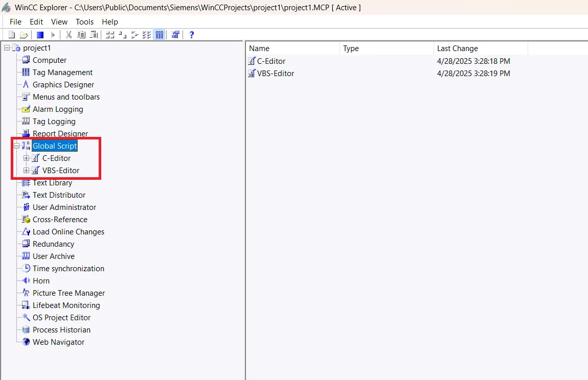This screenshot has width=588, height=380.
Task: Click the Computer icon in the tree
Action: pos(26,60)
